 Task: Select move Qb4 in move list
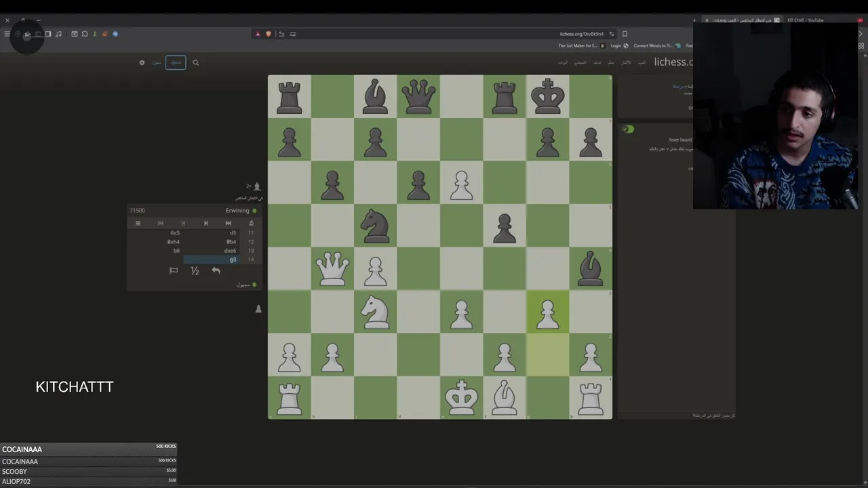231,241
